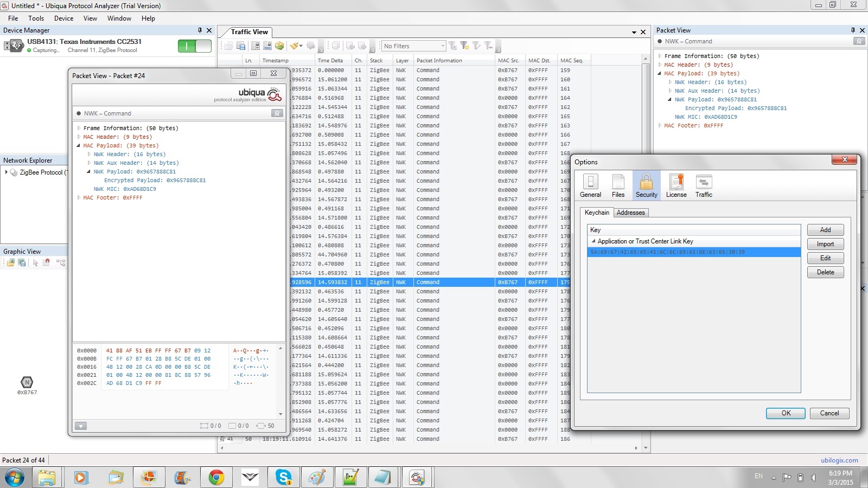
Task: Switch to the Addresses tab in Options
Action: pyautogui.click(x=630, y=213)
